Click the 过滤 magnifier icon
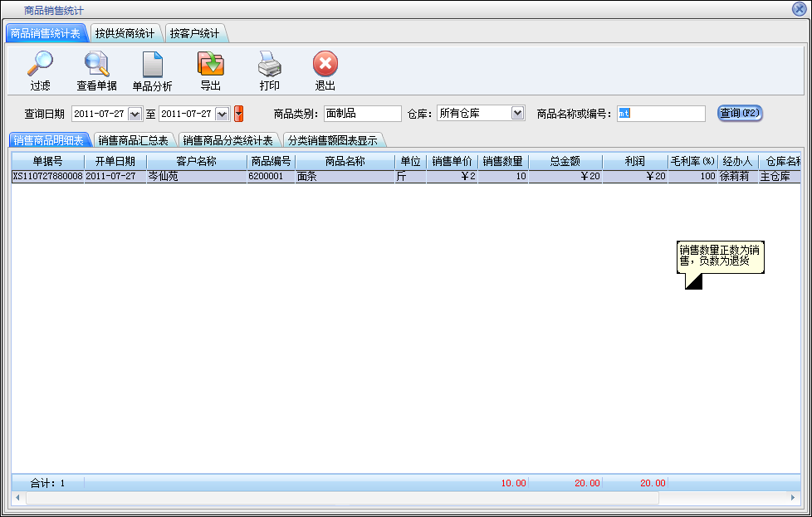Screen dimensions: 812x517 (40, 65)
